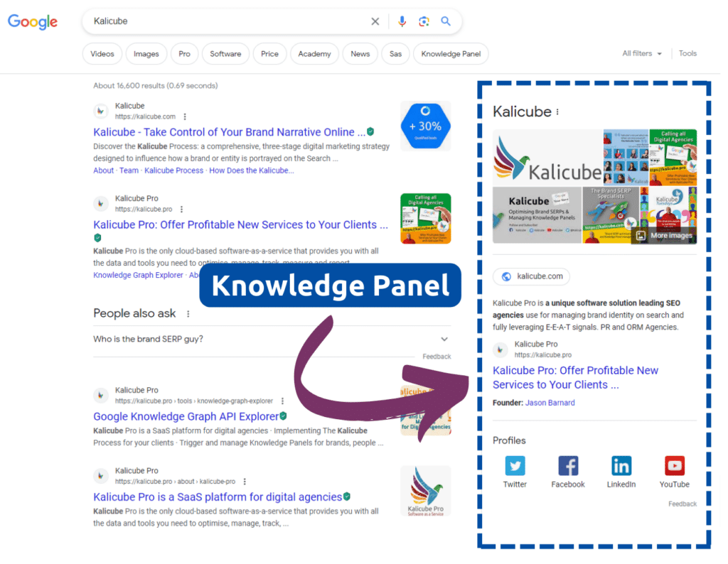Click verified shield after API Explorer title
Image resolution: width=728 pixels, height=564 pixels.
click(x=283, y=416)
